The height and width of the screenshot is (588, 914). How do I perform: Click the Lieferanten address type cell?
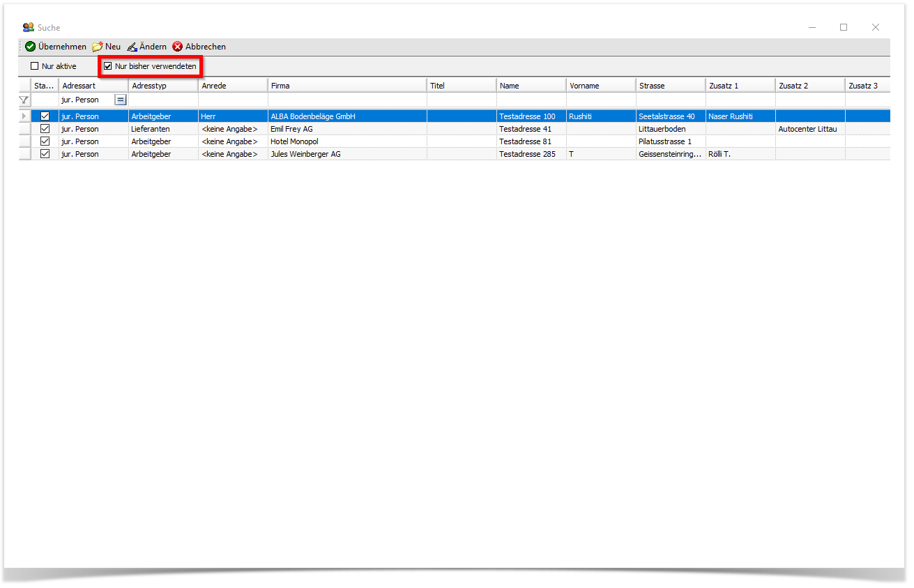click(164, 129)
